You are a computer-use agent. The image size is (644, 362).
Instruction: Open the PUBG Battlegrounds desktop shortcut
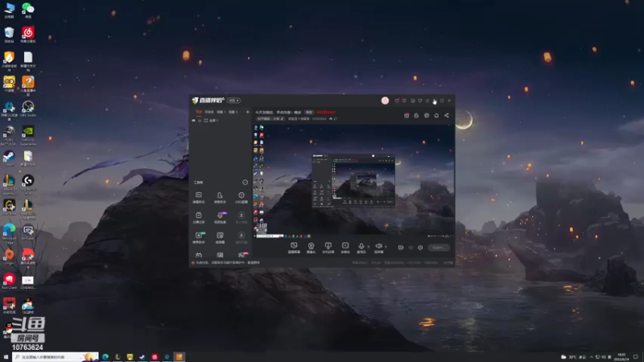tap(9, 135)
